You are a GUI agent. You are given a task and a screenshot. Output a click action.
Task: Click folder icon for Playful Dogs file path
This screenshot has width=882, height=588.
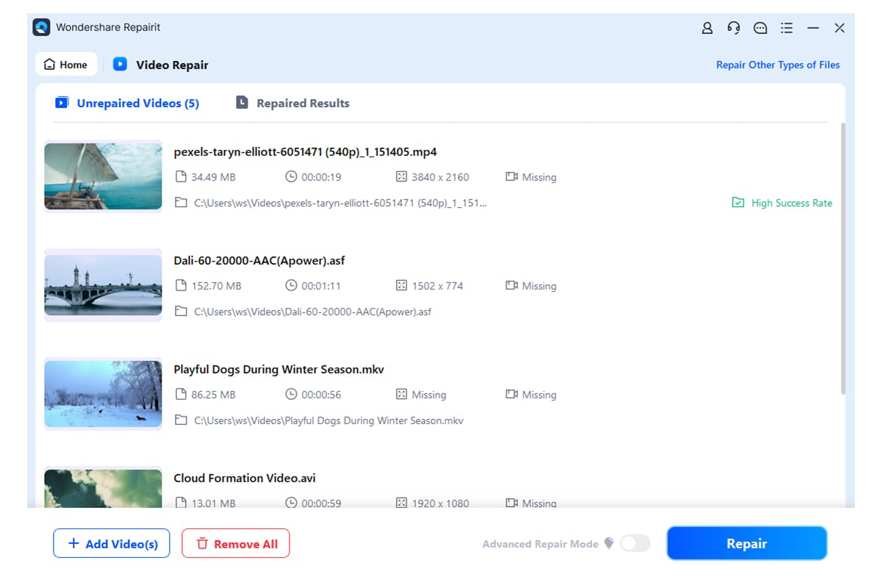click(x=181, y=420)
